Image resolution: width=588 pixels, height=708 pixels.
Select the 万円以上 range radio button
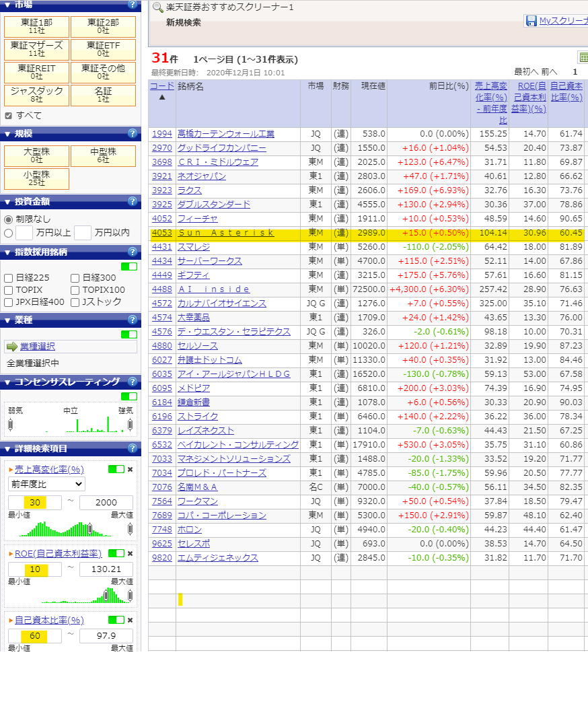(x=8, y=233)
